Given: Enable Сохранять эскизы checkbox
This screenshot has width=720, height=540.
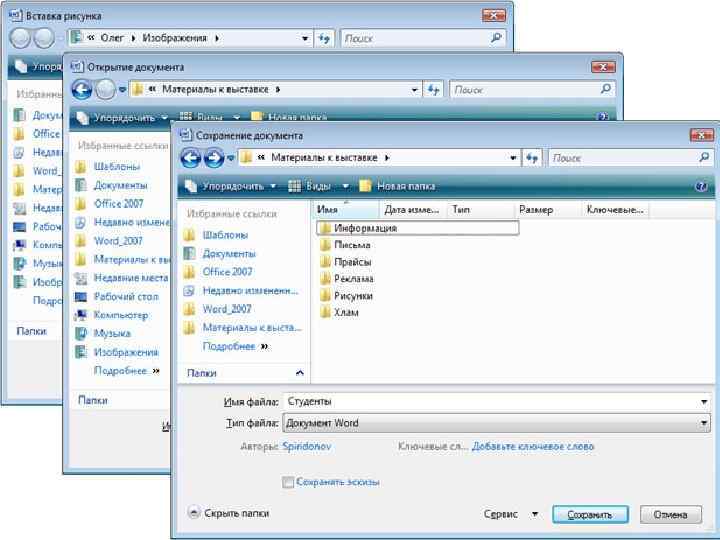Looking at the screenshot, I should (288, 482).
